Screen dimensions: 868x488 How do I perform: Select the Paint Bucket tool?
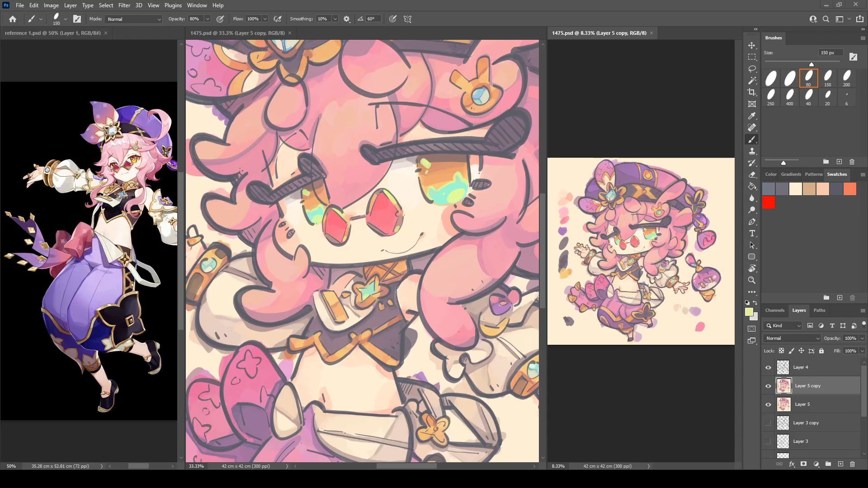point(752,187)
